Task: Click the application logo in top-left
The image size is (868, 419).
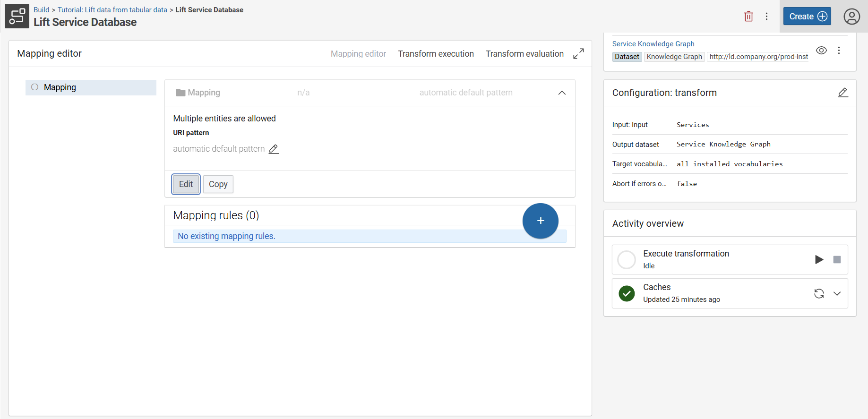Action: pos(17,16)
